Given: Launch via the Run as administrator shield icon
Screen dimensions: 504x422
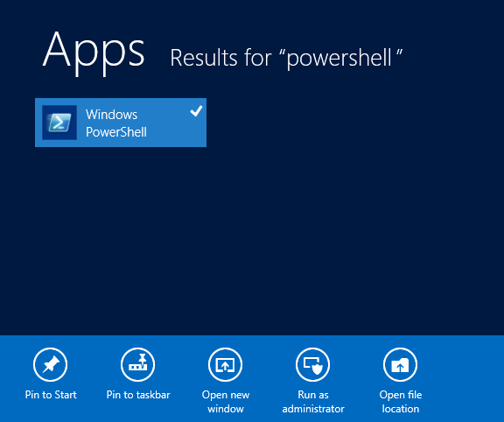Looking at the screenshot, I should point(312,364).
